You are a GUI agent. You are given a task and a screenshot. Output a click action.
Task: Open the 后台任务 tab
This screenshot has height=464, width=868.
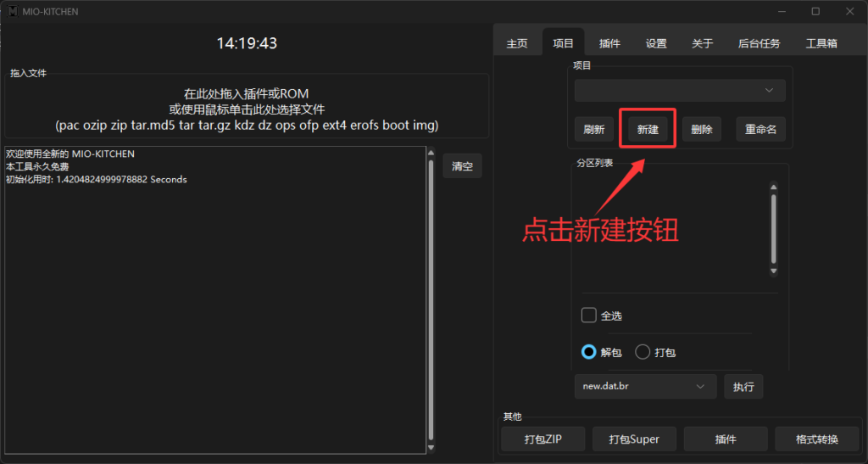[x=759, y=43]
